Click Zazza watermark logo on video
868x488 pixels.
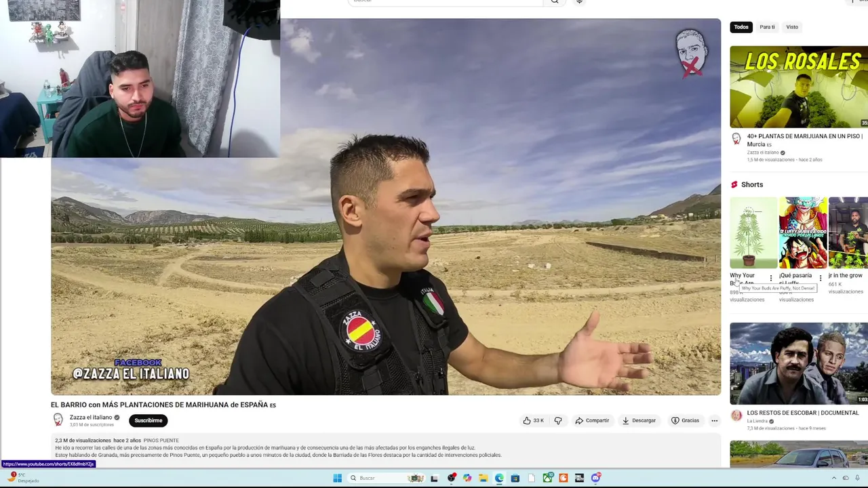coord(691,53)
